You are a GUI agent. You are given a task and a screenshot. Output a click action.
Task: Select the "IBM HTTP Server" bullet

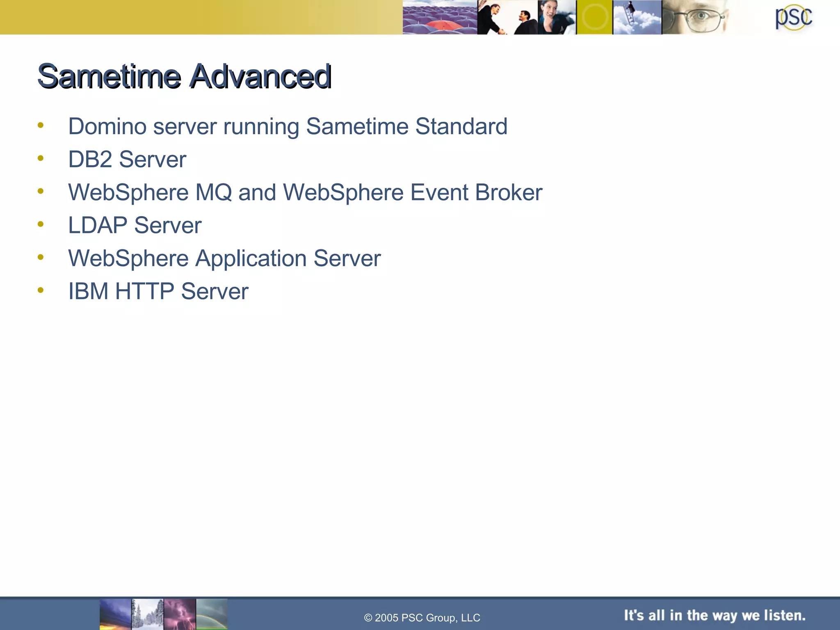click(158, 291)
